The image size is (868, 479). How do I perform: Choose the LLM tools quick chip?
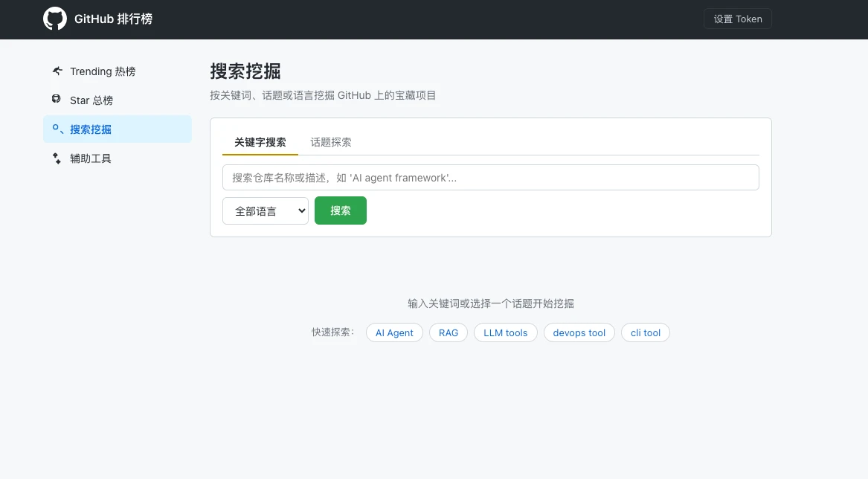[506, 332]
